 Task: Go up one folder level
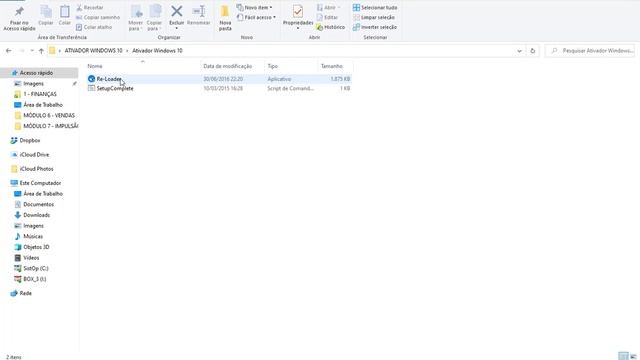pos(41,51)
